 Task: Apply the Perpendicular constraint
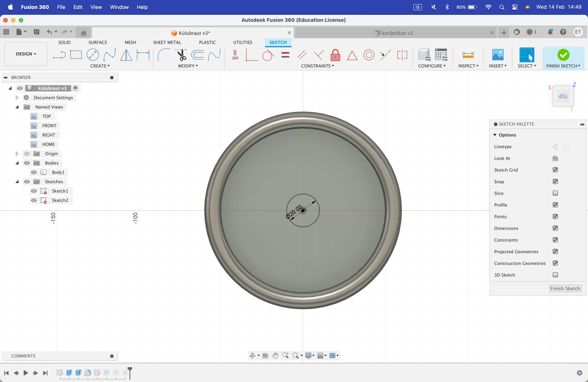click(x=318, y=55)
